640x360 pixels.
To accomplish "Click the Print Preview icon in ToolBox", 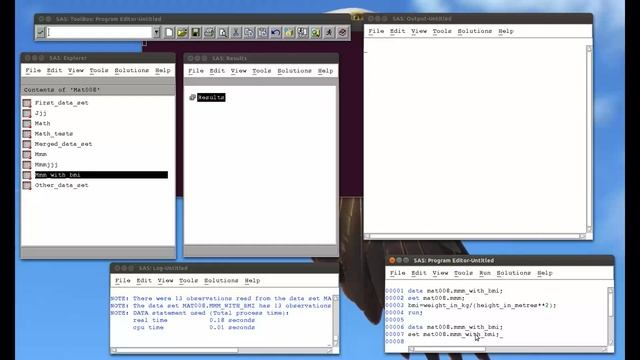I will tap(222, 32).
